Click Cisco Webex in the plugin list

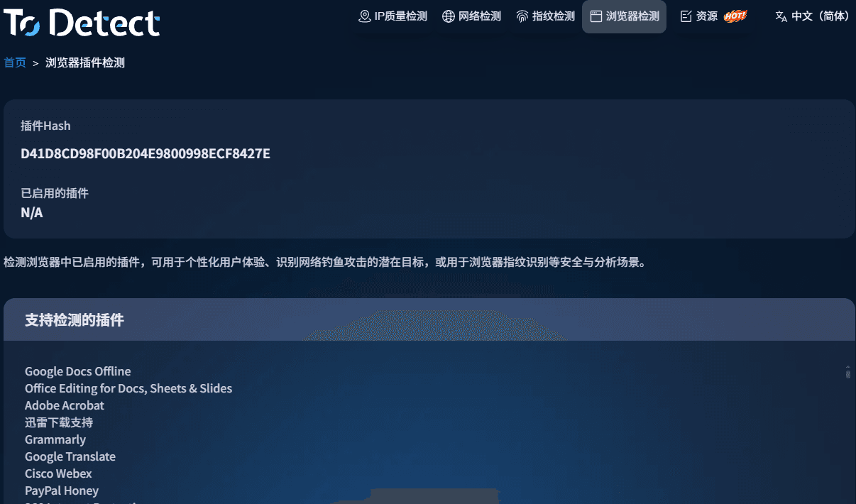(x=58, y=473)
